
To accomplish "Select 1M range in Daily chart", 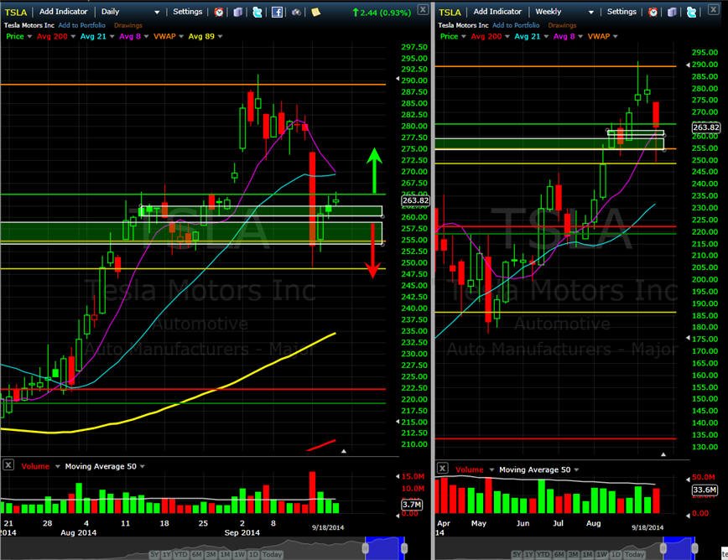I will click(x=225, y=554).
